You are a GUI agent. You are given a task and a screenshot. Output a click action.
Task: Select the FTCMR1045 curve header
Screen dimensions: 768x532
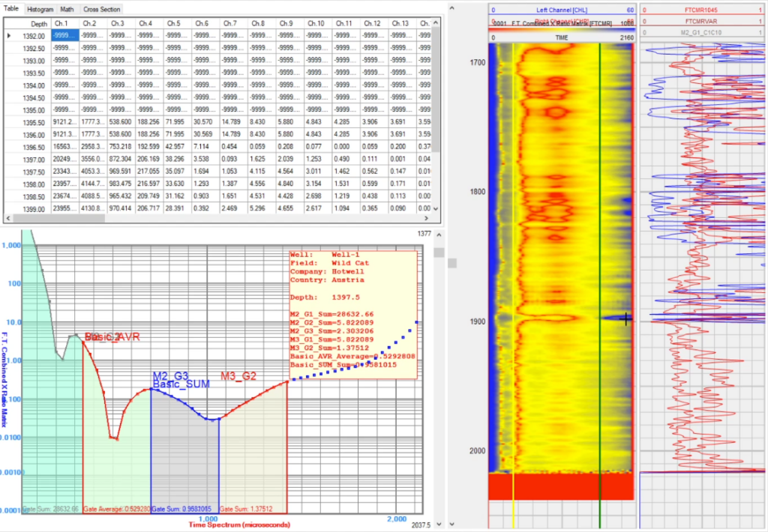coord(702,10)
